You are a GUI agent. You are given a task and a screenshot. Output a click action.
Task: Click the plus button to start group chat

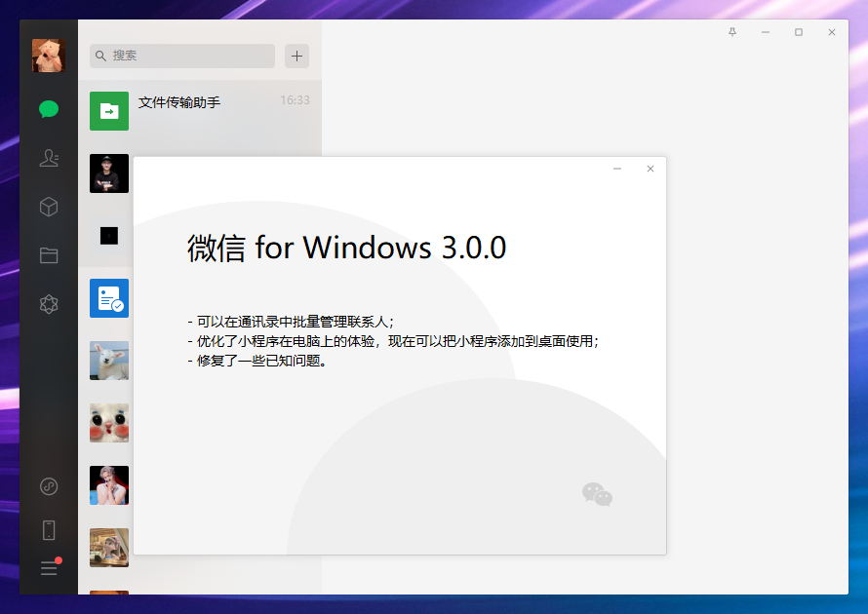(296, 56)
